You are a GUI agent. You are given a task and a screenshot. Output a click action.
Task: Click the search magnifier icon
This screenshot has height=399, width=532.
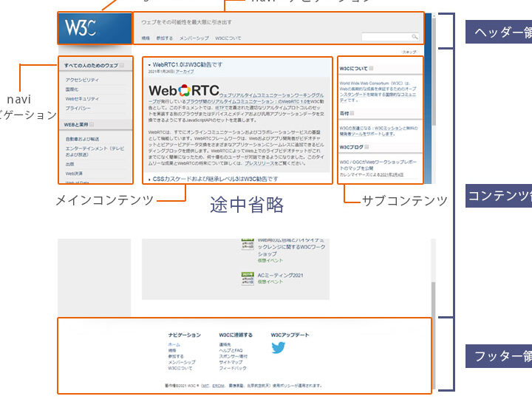click(x=415, y=36)
